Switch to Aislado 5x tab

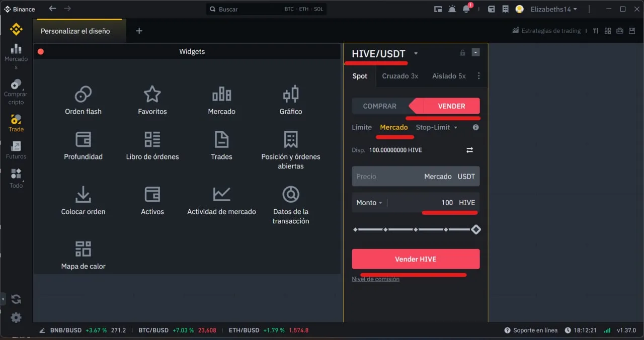point(449,76)
